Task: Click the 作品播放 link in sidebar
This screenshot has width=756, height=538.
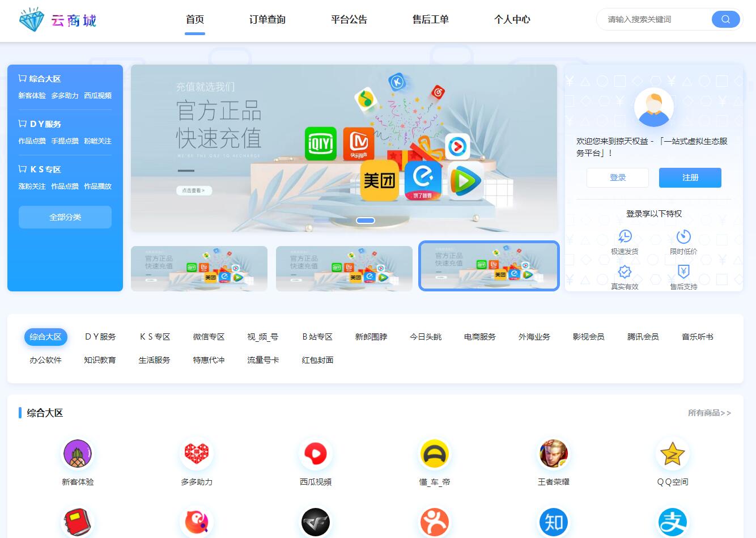Action: tap(98, 187)
